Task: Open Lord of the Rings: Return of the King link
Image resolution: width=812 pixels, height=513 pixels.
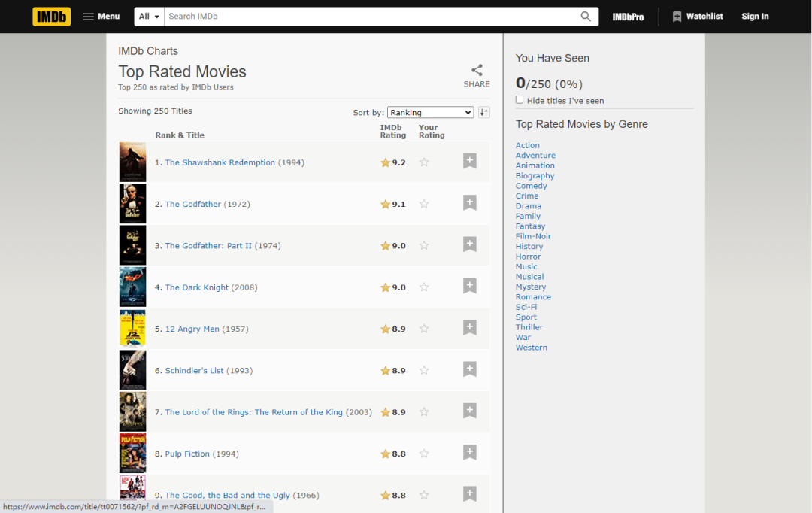Action: (x=254, y=412)
